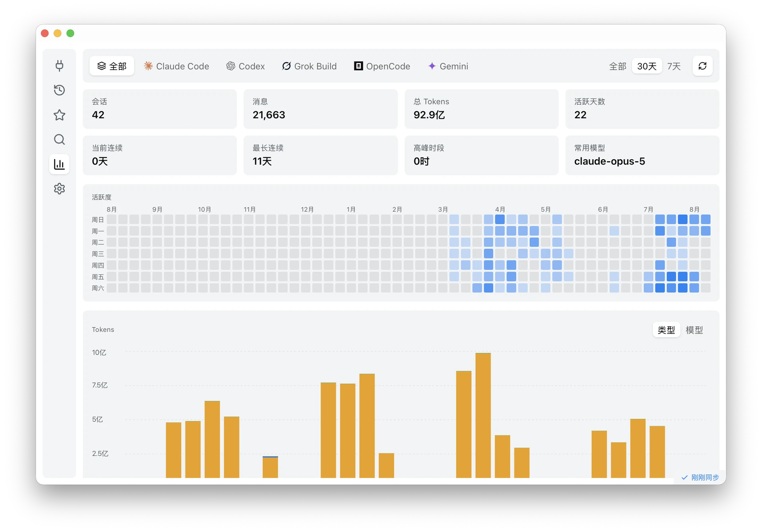Switch to the Gemini tab
This screenshot has height=532, width=762.
click(x=448, y=66)
